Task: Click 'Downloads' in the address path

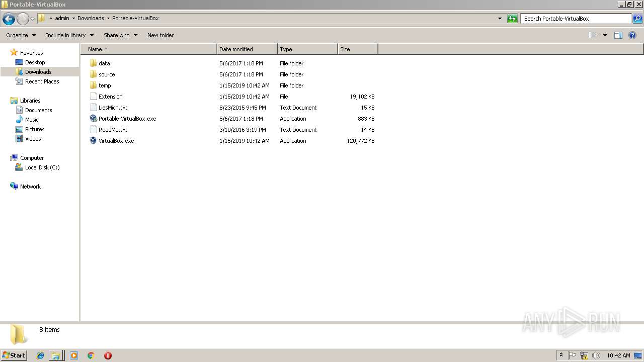Action: tap(91, 18)
